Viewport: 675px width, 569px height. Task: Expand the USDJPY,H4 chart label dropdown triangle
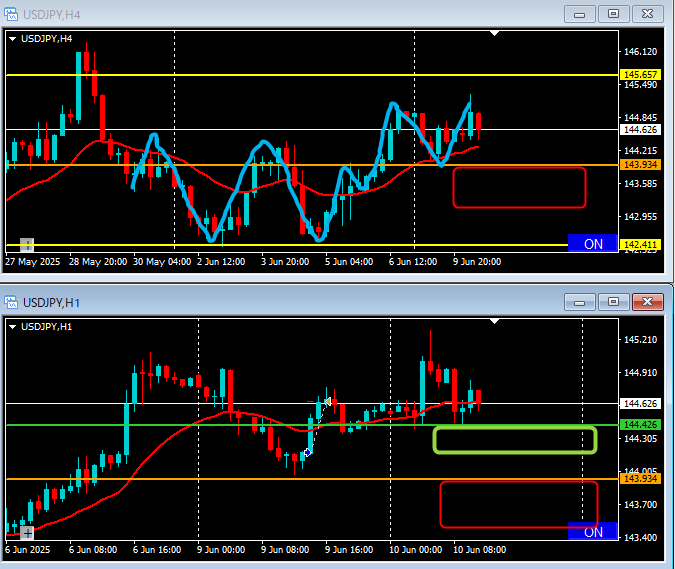click(x=12, y=39)
